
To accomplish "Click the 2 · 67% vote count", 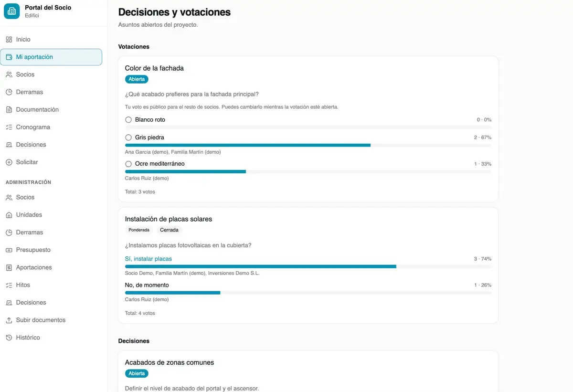I will pyautogui.click(x=483, y=138).
